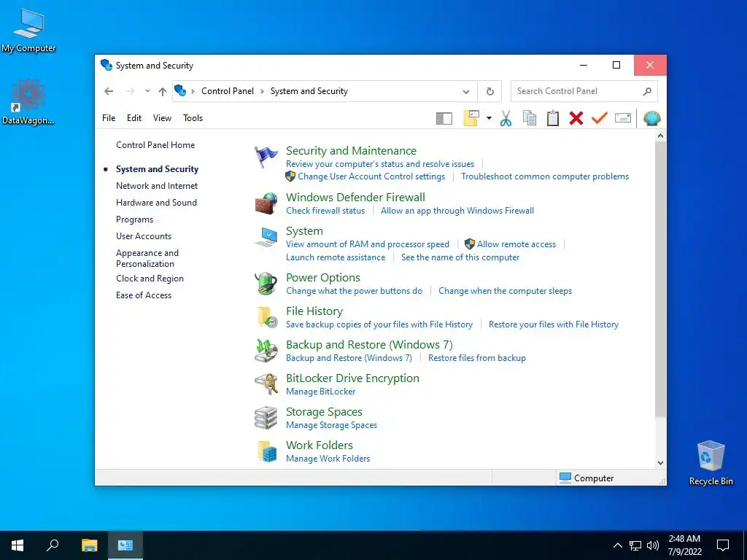This screenshot has height=560, width=747.
Task: Click the back arrow navigation button
Action: pos(109,91)
